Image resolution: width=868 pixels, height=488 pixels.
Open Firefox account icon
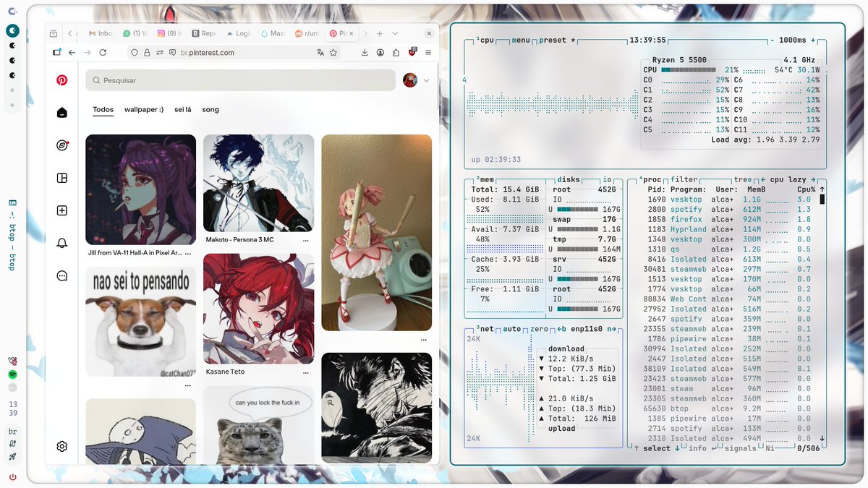tap(380, 53)
